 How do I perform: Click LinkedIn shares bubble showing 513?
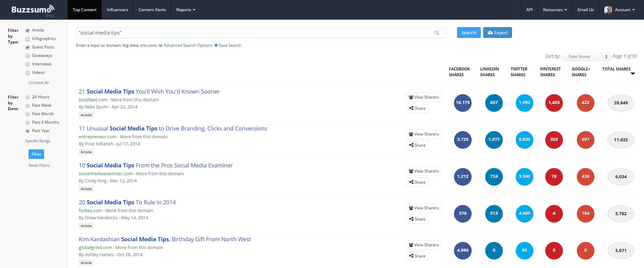(494, 213)
